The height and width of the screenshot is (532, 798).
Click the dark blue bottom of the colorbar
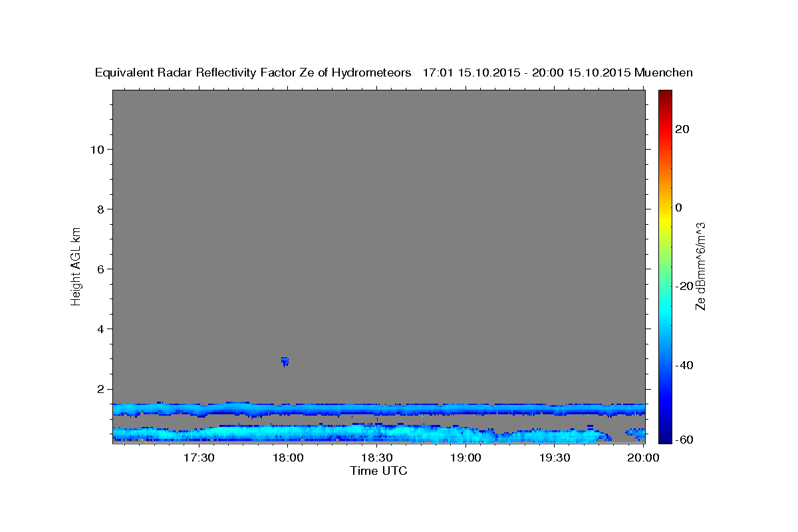click(x=665, y=438)
